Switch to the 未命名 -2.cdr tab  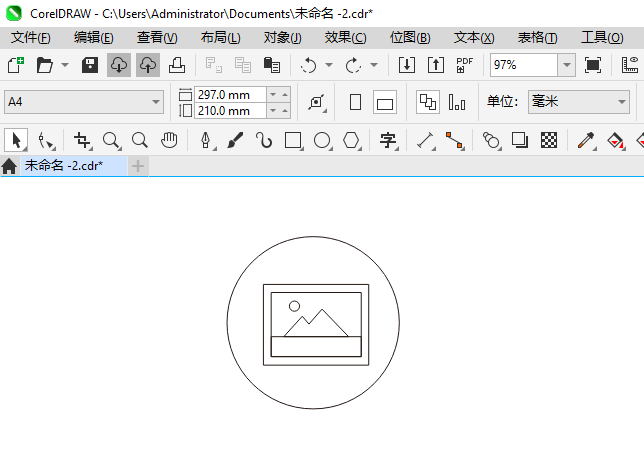pos(74,166)
